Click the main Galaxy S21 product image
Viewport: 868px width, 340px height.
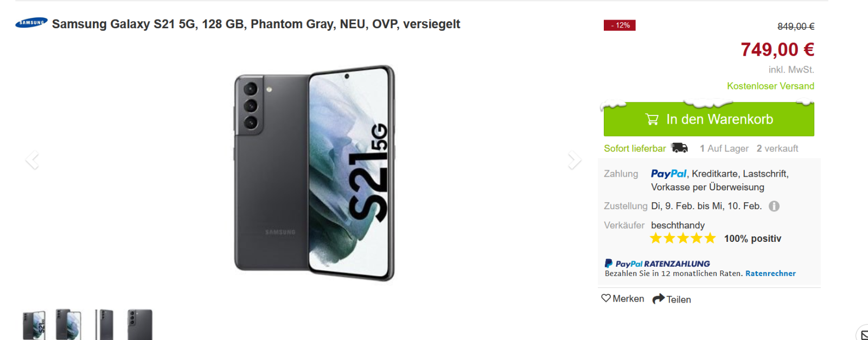coord(314,173)
